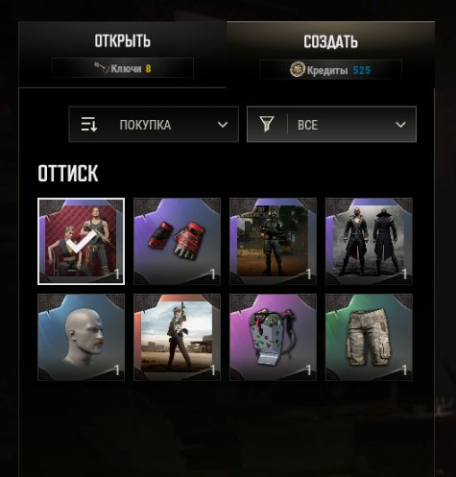This screenshot has height=477, width=456.
Task: Click the credits coin icon
Action: [297, 70]
